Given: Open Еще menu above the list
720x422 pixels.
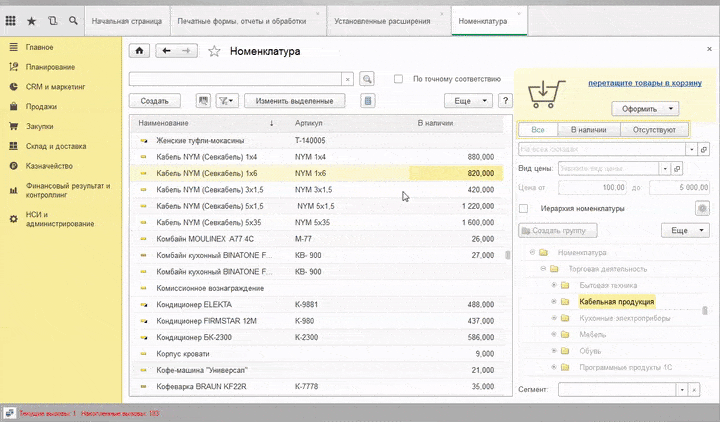Looking at the screenshot, I should (x=468, y=101).
